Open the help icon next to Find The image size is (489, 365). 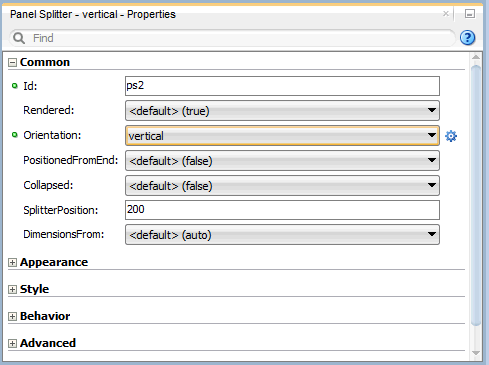467,38
